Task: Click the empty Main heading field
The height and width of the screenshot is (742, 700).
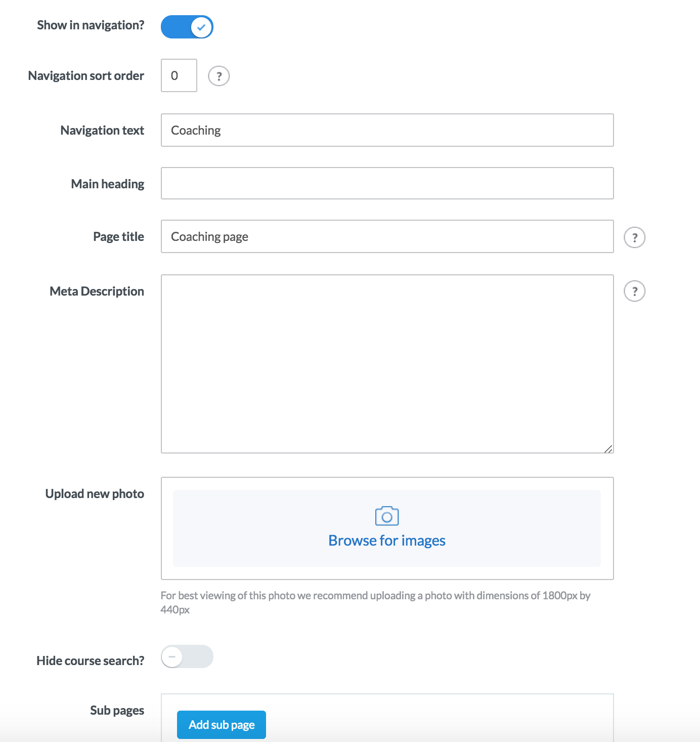Action: click(387, 183)
